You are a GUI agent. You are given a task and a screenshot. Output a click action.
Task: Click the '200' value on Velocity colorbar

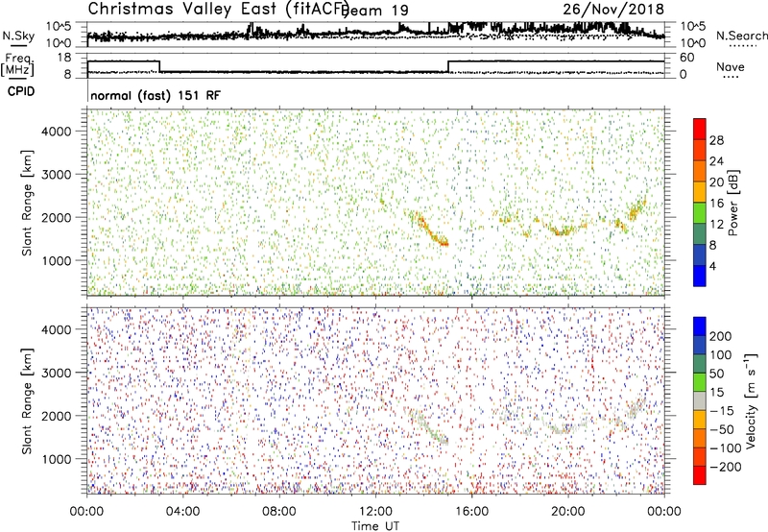(721, 336)
